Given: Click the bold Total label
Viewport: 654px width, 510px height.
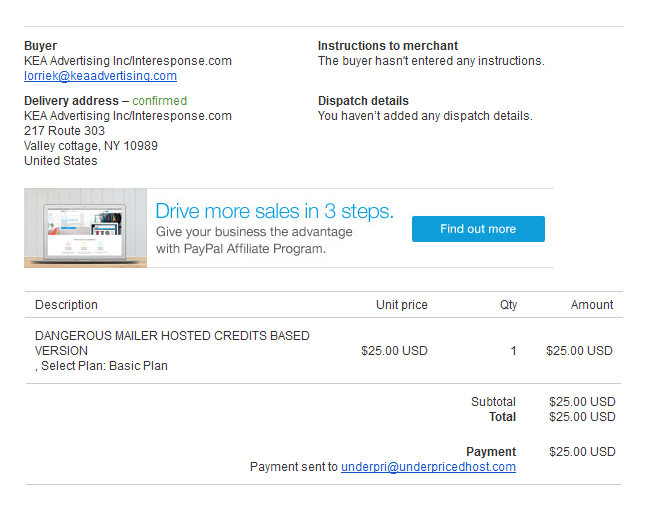Looking at the screenshot, I should (502, 417).
